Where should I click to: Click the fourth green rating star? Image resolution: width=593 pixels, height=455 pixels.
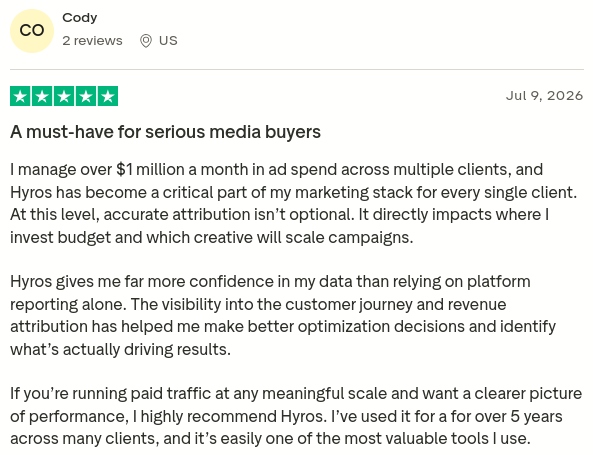coord(86,96)
